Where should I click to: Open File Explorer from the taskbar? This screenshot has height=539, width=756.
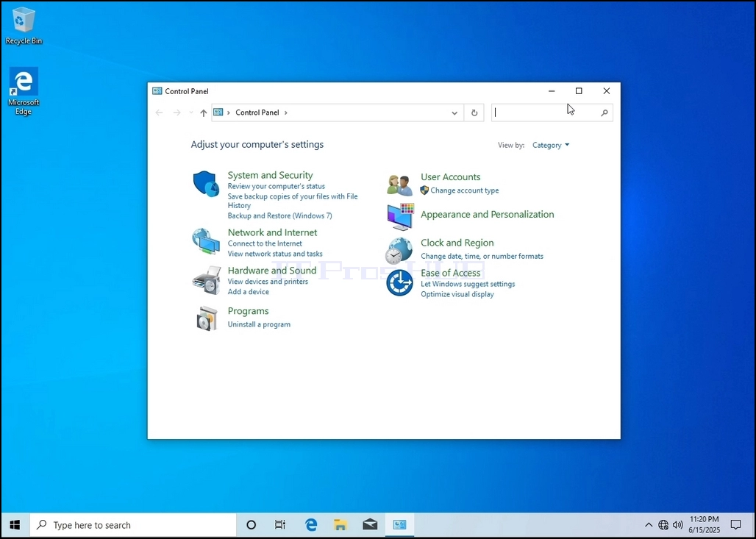(x=340, y=525)
